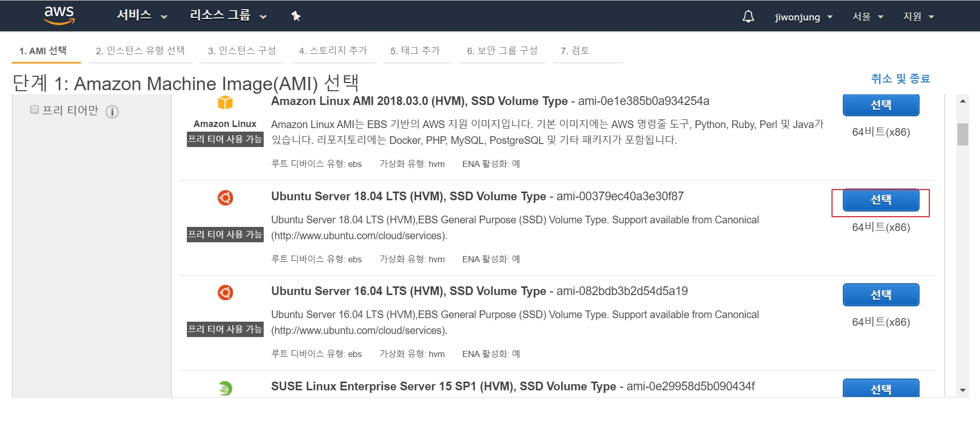Open the 서울 region dropdown
Viewport: 980px width, 440px height.
click(867, 17)
